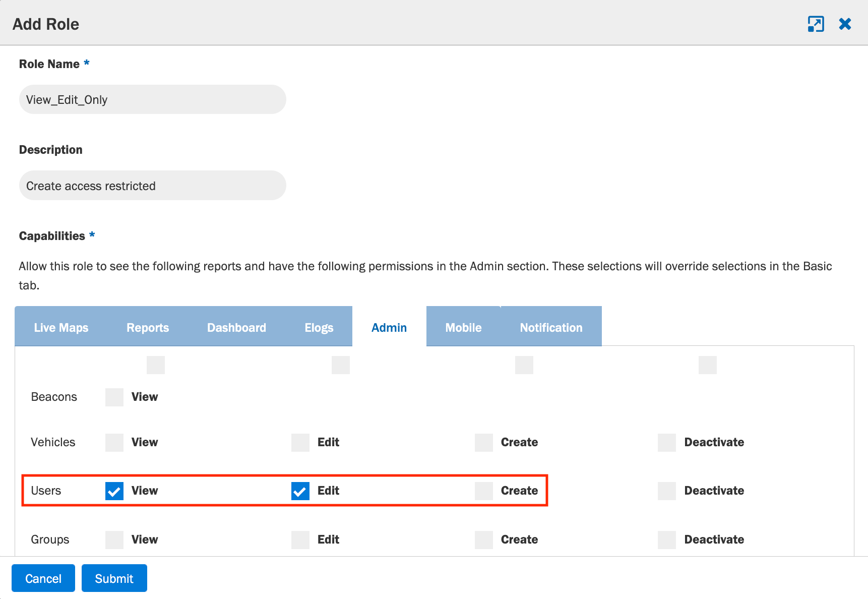Click the Users row label
Viewport: 868px width, 599px height.
(46, 491)
